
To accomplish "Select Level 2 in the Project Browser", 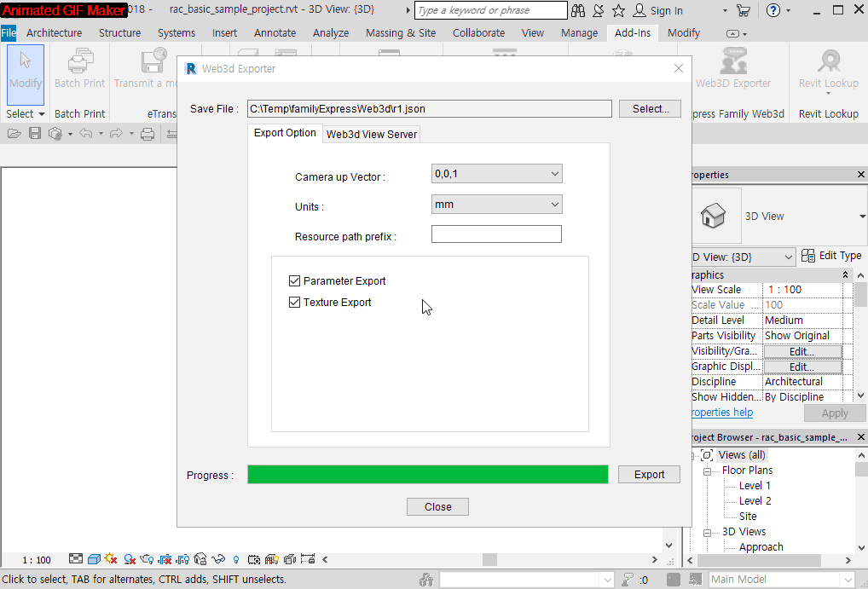I will tap(755, 501).
